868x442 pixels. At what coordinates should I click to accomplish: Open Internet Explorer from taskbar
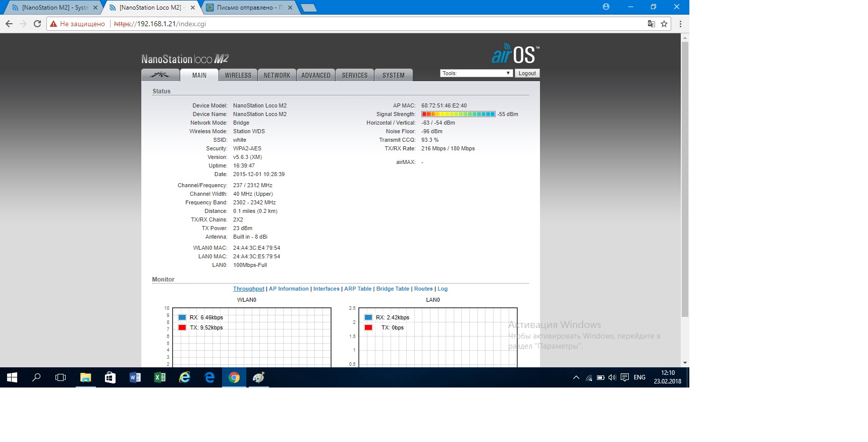tap(185, 377)
